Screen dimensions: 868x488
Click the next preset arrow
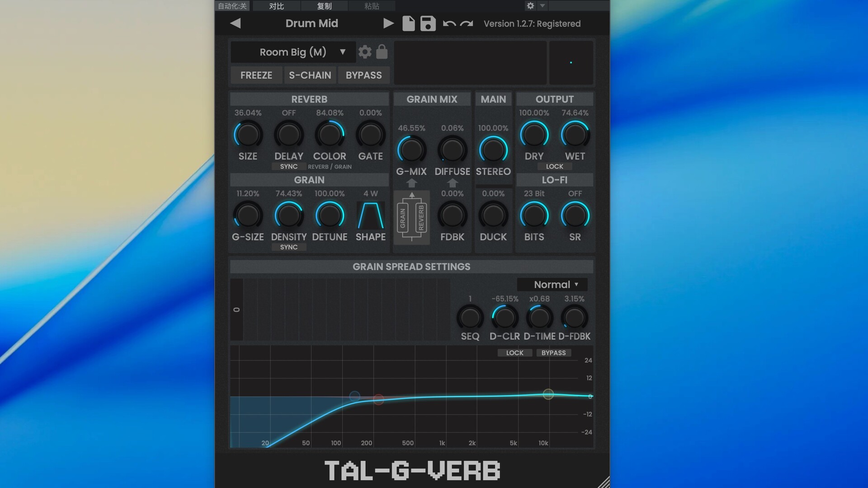(x=388, y=23)
